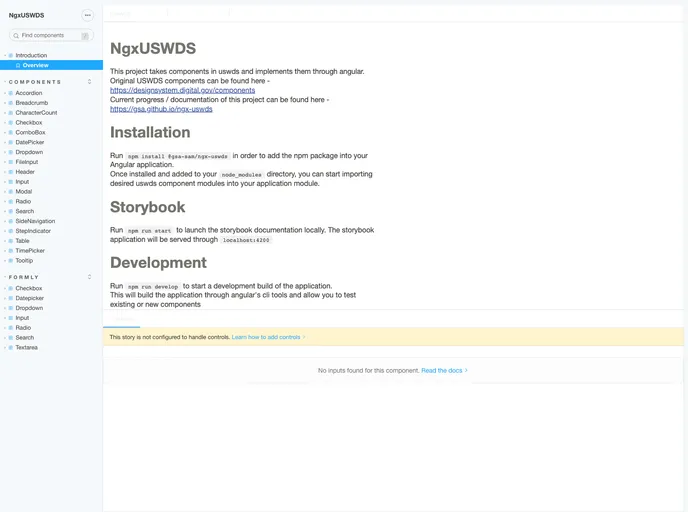Select the Controls addon tab
The width and height of the screenshot is (688, 512).
click(x=122, y=319)
